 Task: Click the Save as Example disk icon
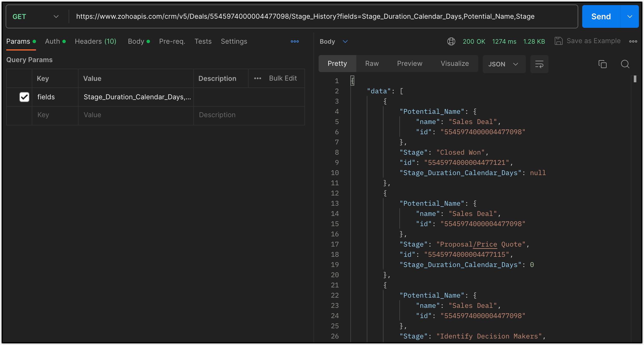point(558,41)
